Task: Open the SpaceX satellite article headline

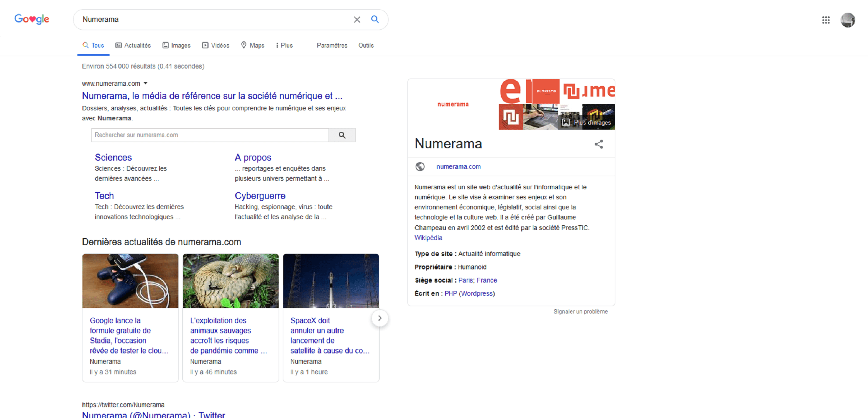Action: (x=330, y=336)
